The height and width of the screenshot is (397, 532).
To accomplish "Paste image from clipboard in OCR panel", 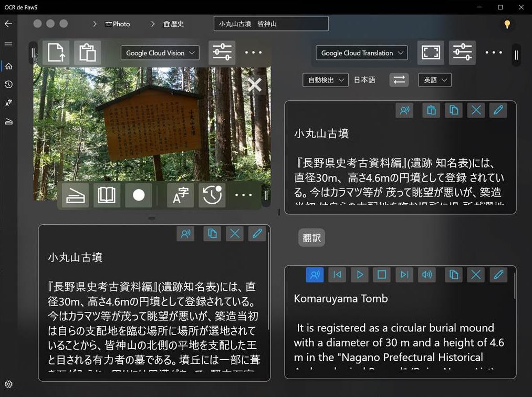I will click(x=87, y=53).
